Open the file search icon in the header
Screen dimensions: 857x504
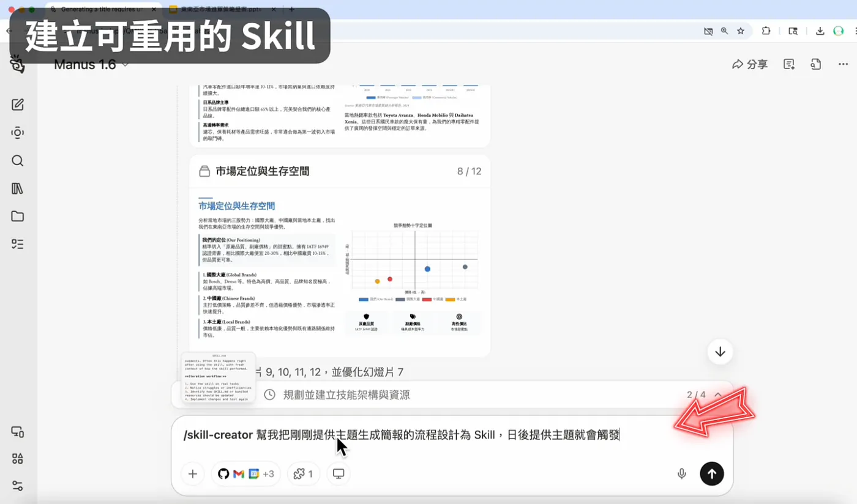[816, 64]
